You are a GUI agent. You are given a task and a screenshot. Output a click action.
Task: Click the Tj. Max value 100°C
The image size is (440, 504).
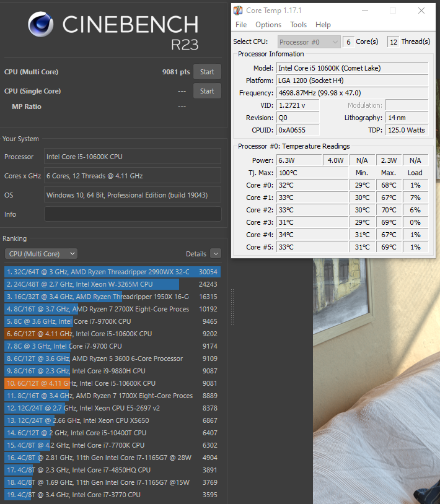tap(312, 173)
